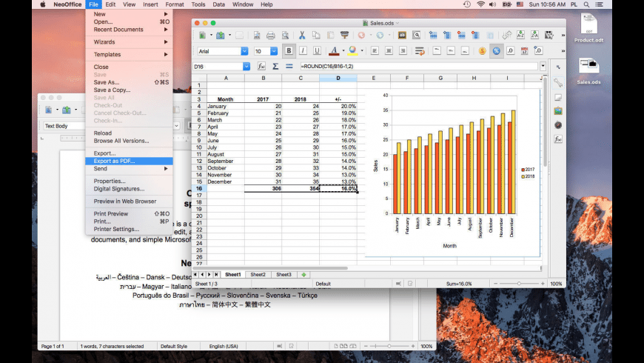Click the Sum (Σ) icon in the formula bar

(x=275, y=66)
